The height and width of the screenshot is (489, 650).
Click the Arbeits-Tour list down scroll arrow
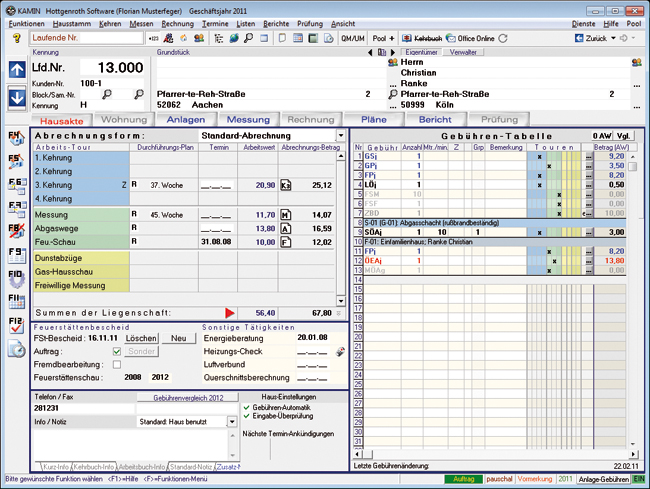[341, 301]
